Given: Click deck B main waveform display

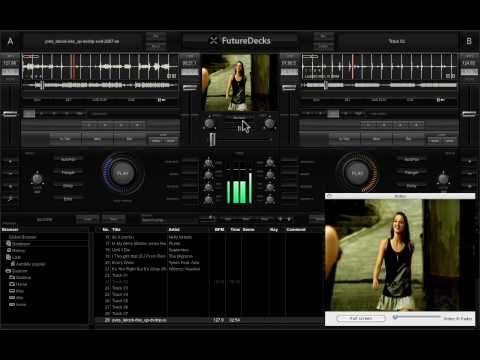Looking at the screenshot, I should (x=379, y=66).
